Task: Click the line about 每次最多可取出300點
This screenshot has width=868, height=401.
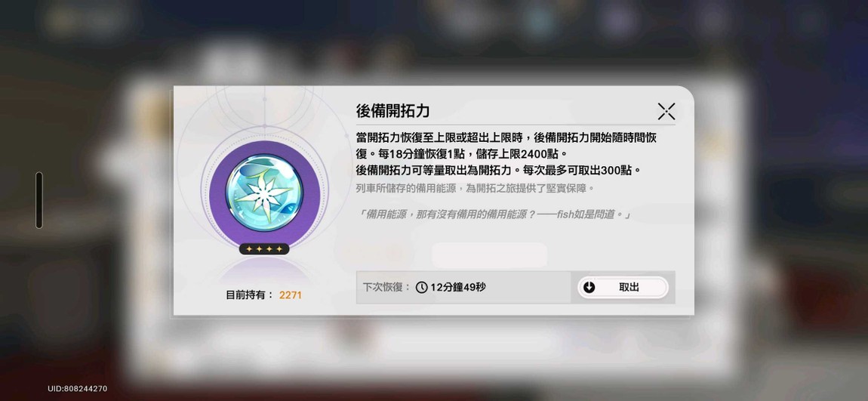Action: (498, 170)
